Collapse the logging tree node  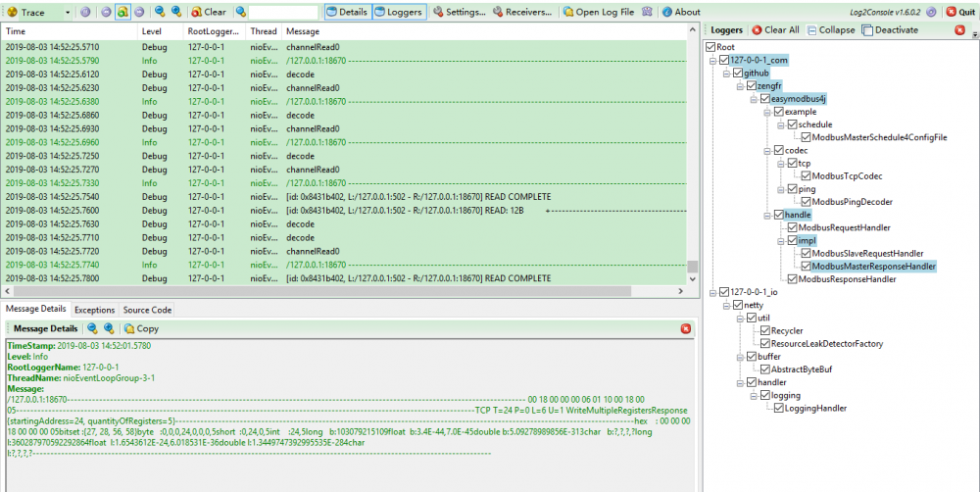(755, 396)
